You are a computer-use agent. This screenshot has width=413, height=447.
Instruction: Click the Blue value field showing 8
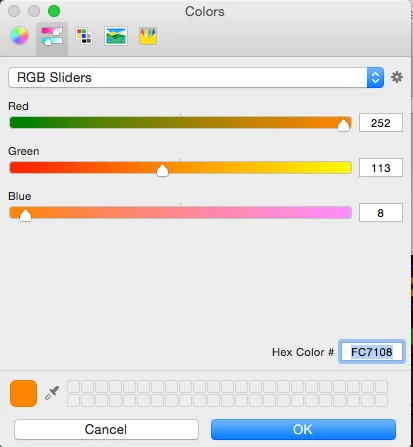381,213
